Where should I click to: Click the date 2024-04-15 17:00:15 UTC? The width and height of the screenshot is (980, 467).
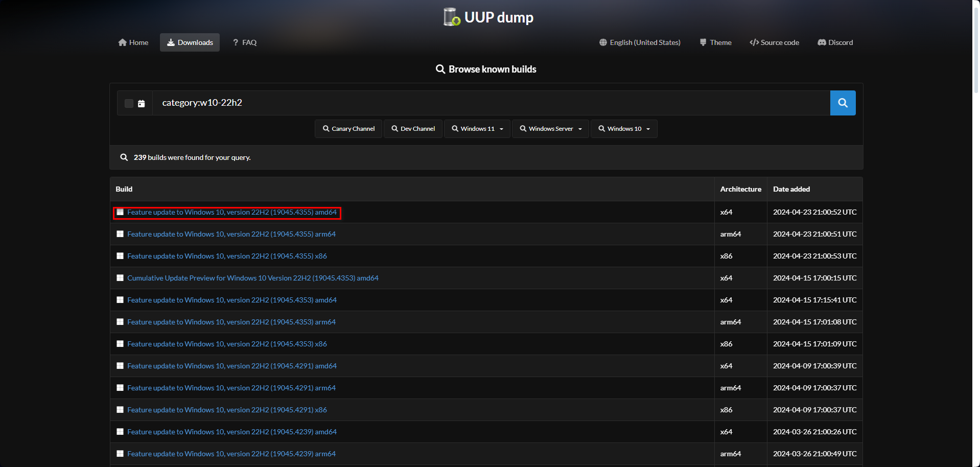[815, 278]
